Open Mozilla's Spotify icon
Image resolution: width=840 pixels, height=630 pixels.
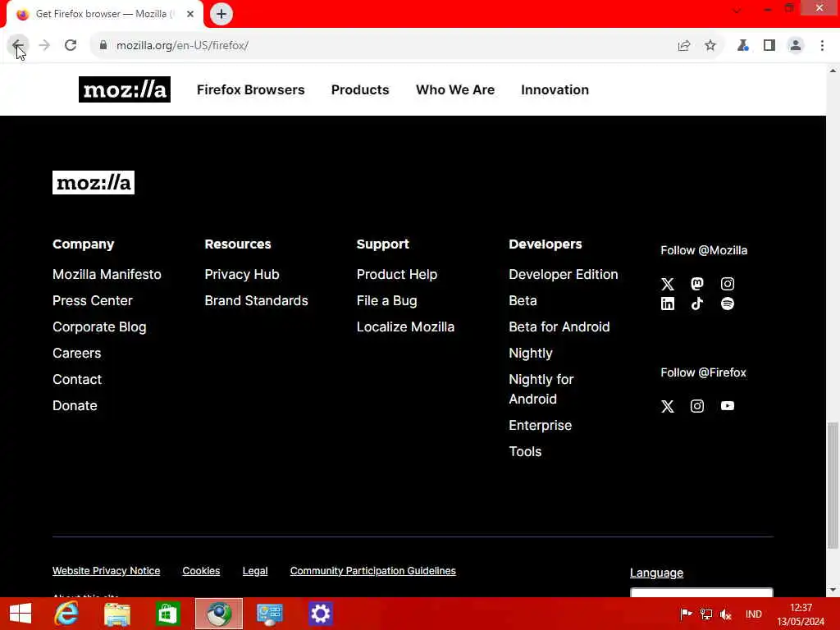(x=728, y=304)
